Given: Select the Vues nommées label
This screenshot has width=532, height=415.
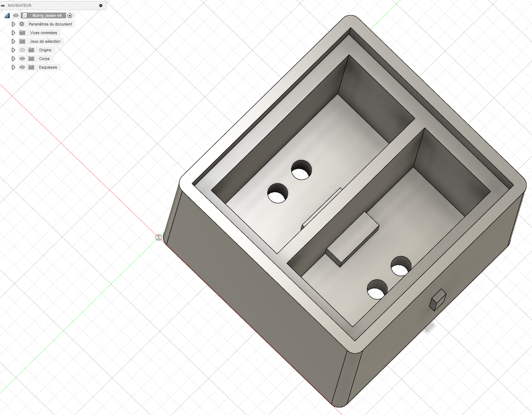Looking at the screenshot, I should 43,33.
